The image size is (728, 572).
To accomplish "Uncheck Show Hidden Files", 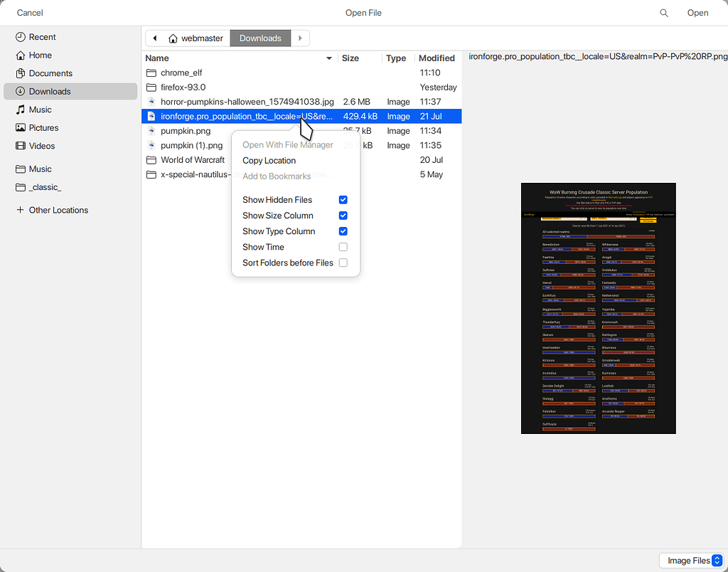I will coord(343,200).
